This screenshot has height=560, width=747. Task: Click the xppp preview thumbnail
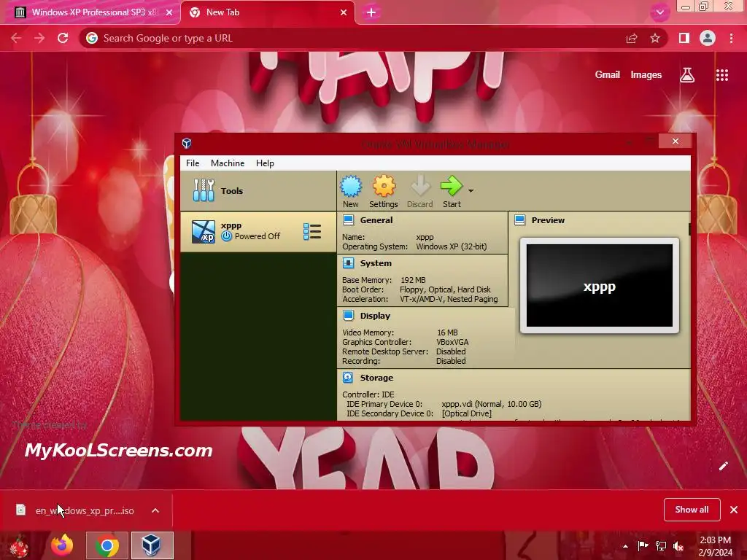tap(600, 285)
